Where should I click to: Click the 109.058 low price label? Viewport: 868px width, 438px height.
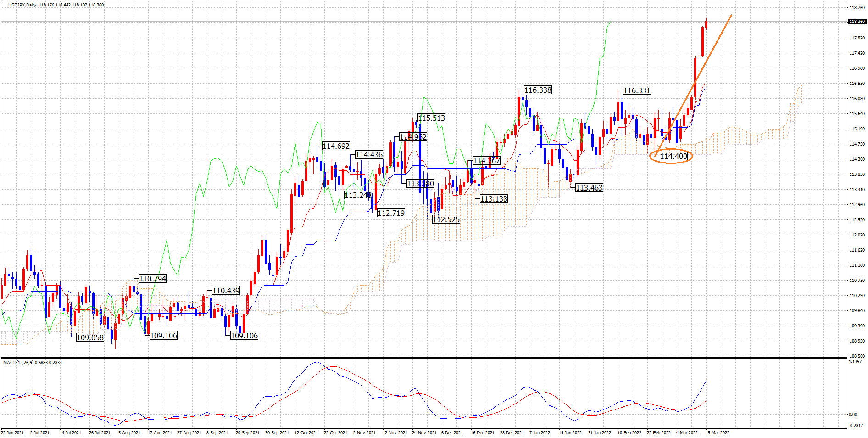point(90,337)
